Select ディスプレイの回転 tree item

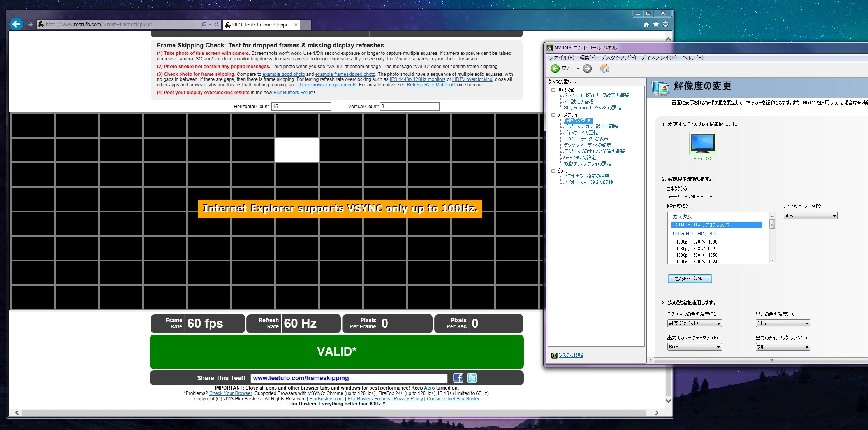(x=581, y=133)
